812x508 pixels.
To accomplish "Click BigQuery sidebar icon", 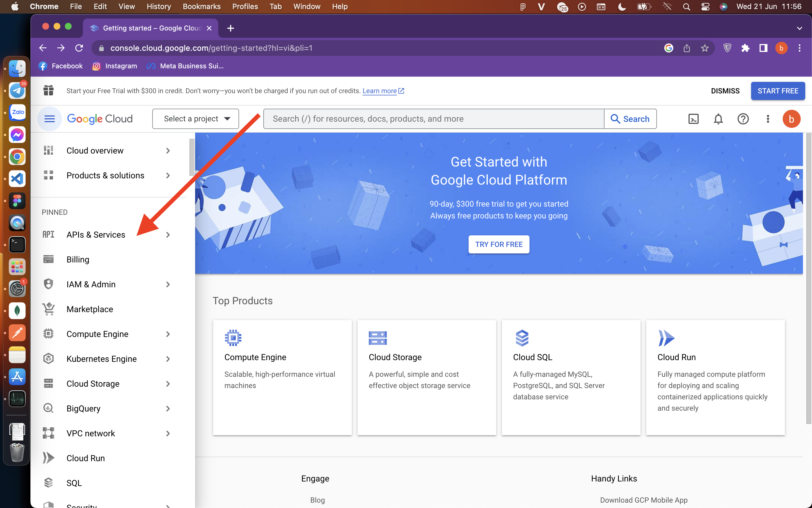I will coord(48,408).
